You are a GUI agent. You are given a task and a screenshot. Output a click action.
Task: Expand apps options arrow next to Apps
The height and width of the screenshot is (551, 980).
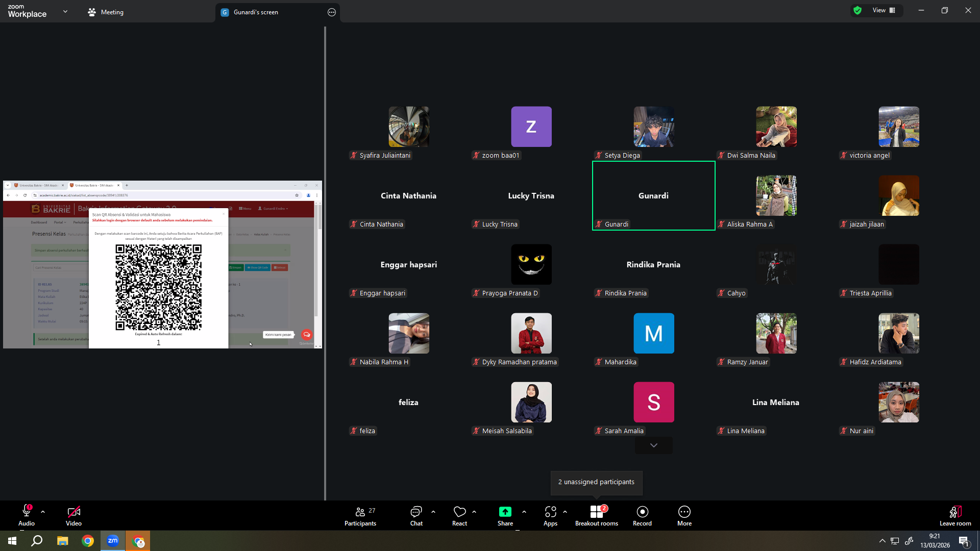(x=565, y=512)
